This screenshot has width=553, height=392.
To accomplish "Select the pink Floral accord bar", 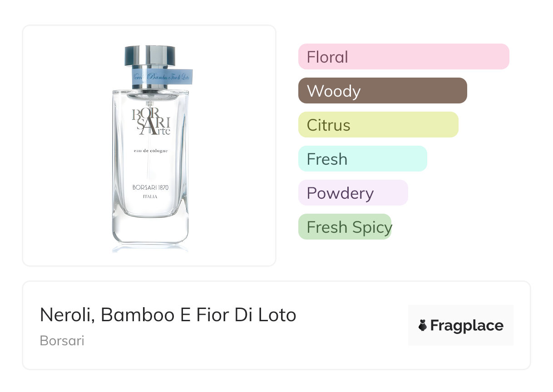I will tap(403, 57).
